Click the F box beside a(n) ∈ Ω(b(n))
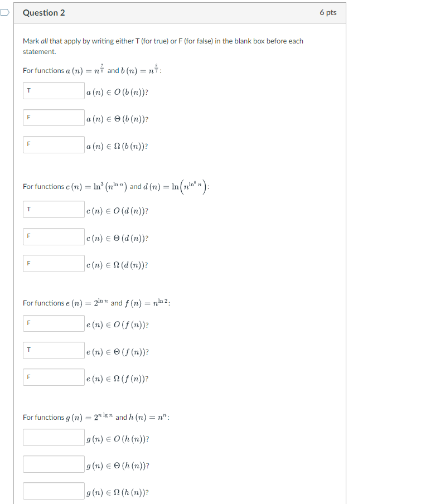The image size is (445, 504). pyautogui.click(x=53, y=144)
